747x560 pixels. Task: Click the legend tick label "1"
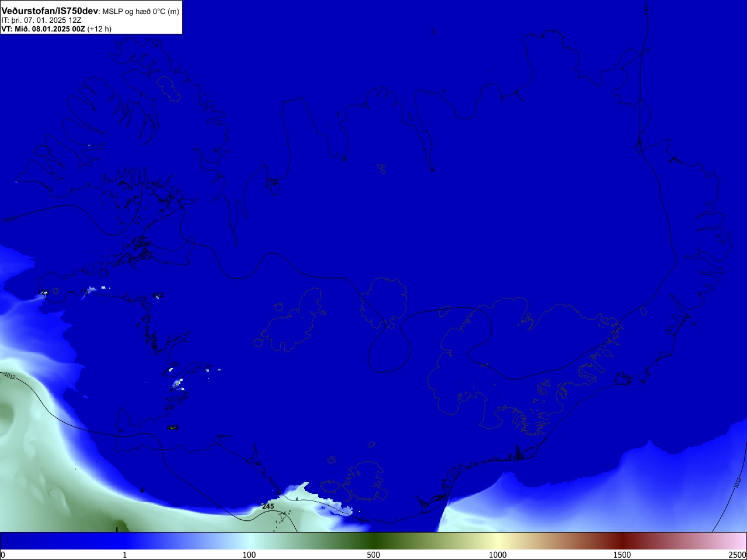point(124,555)
